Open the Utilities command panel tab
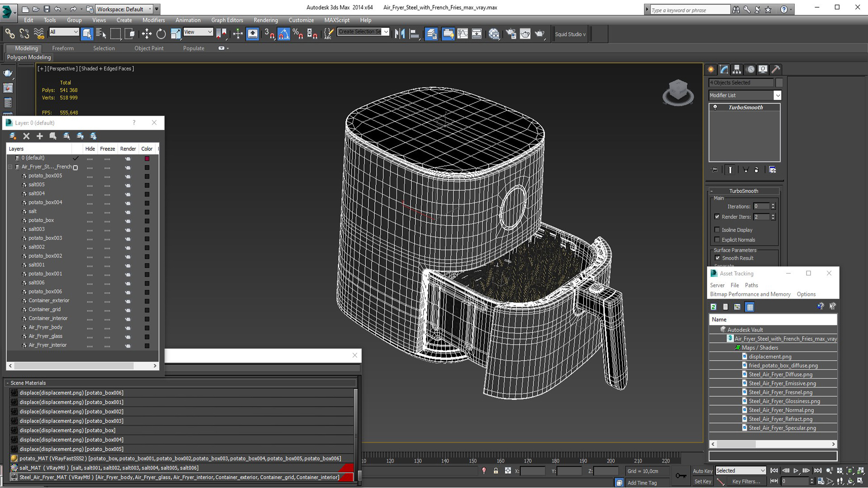 tap(776, 69)
